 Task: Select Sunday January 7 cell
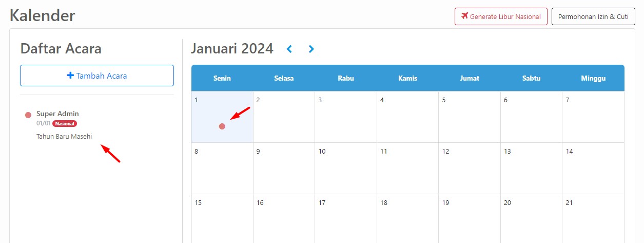coord(594,117)
